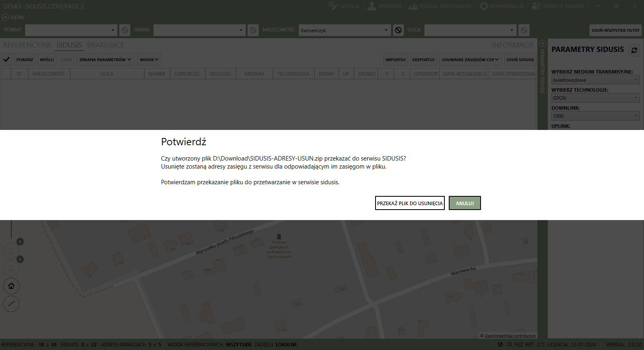The width and height of the screenshot is (644, 350).
Task: Toggle the select-all checkmark button
Action: coord(6,60)
